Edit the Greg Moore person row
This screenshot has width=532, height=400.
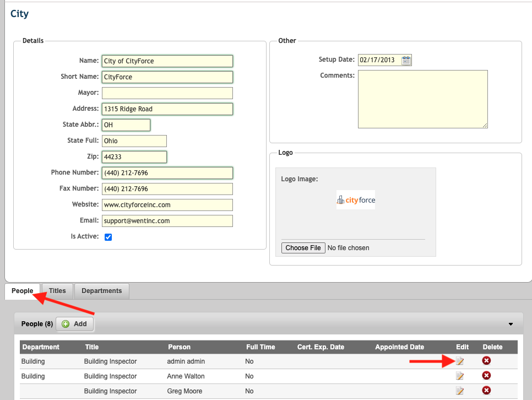click(460, 391)
